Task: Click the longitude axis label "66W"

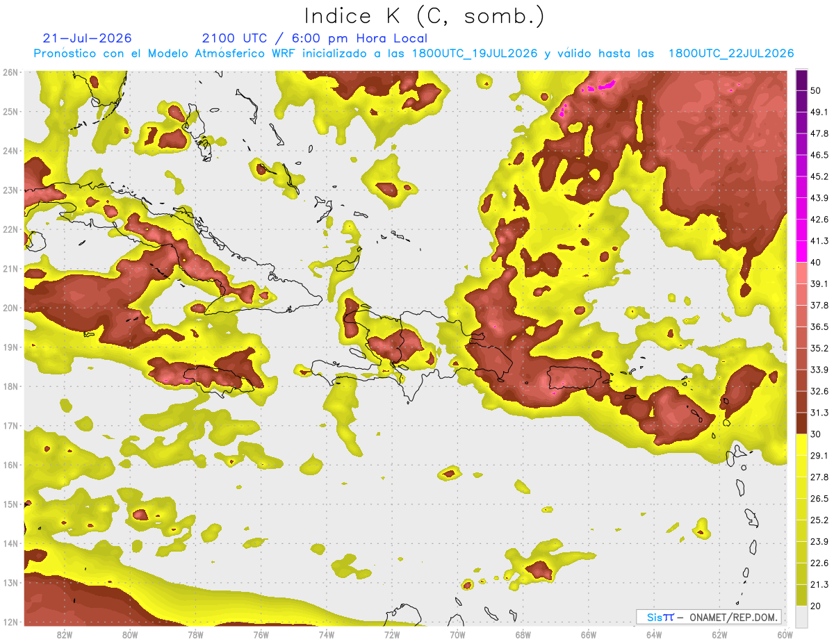Action: 589,635
